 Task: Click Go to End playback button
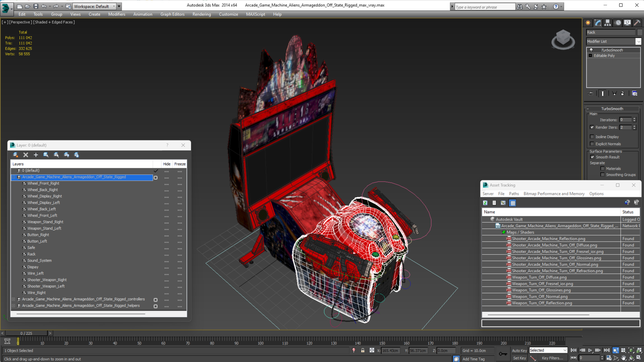tap(607, 350)
